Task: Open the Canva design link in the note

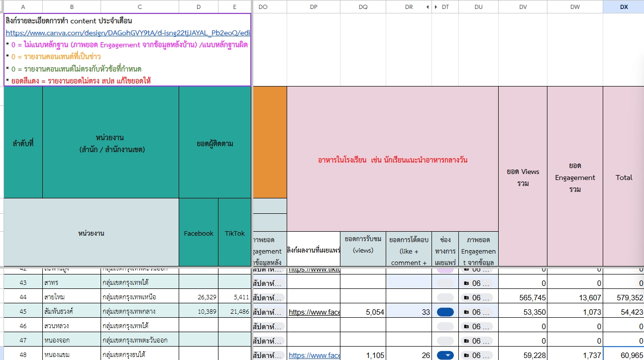Action: click(x=127, y=33)
